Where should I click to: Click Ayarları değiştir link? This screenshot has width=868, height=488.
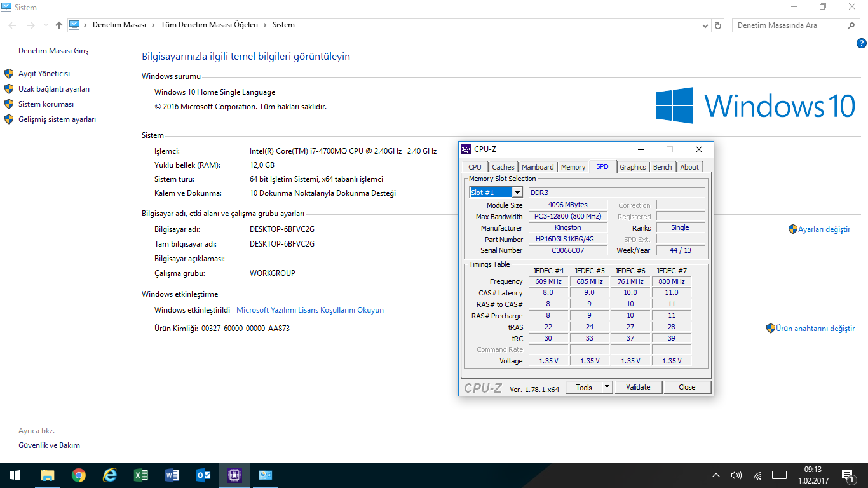(824, 229)
